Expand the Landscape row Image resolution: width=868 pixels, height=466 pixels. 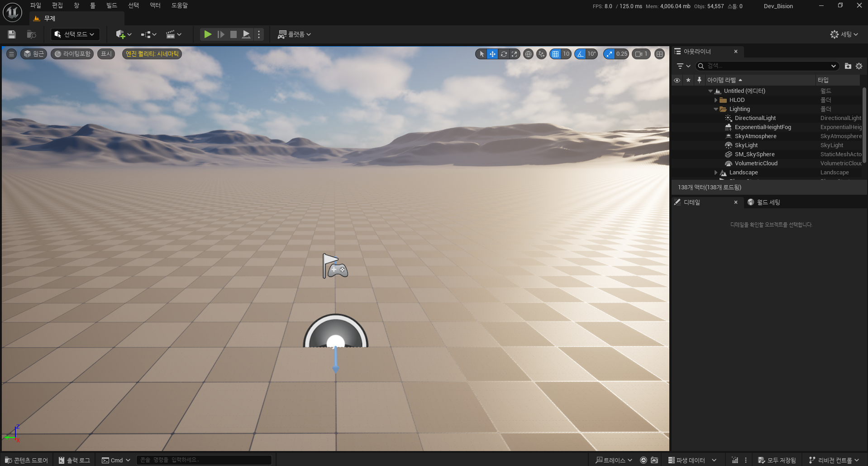(716, 173)
